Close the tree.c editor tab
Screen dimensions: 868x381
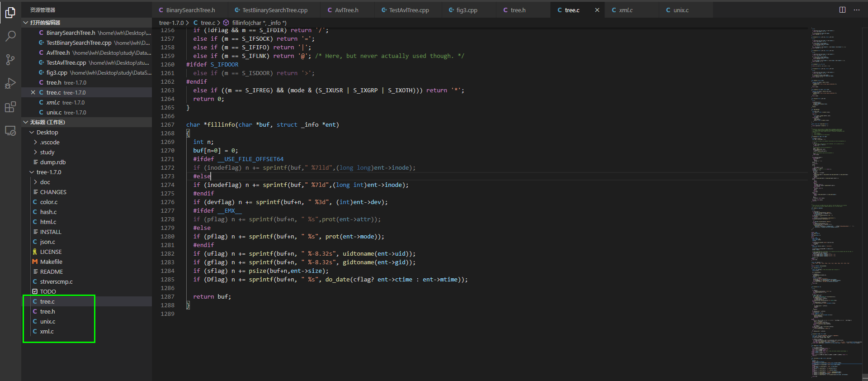tap(597, 10)
